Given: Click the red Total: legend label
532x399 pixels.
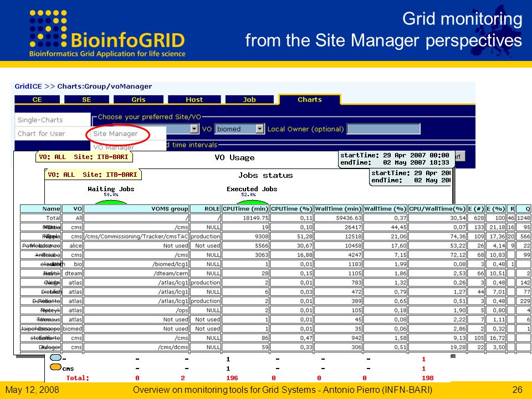Looking at the screenshot, I should pyautogui.click(x=78, y=378).
